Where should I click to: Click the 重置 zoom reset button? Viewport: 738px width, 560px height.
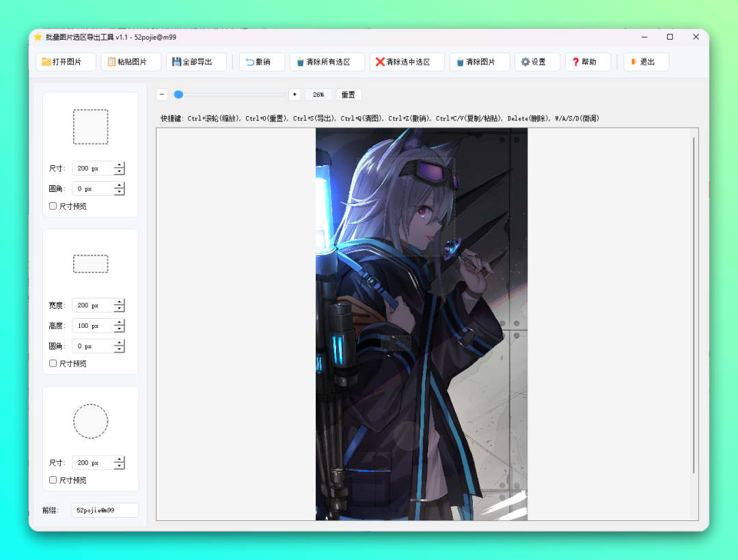348,95
